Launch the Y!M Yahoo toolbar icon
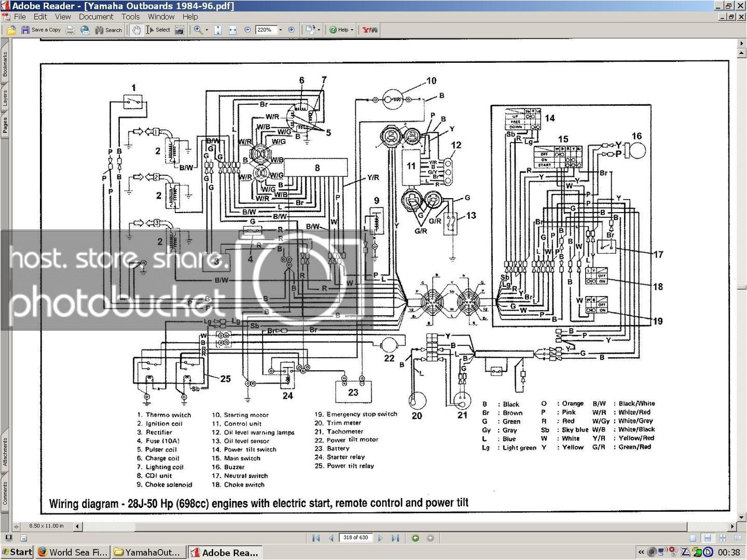The height and width of the screenshot is (560, 747). pos(369,30)
